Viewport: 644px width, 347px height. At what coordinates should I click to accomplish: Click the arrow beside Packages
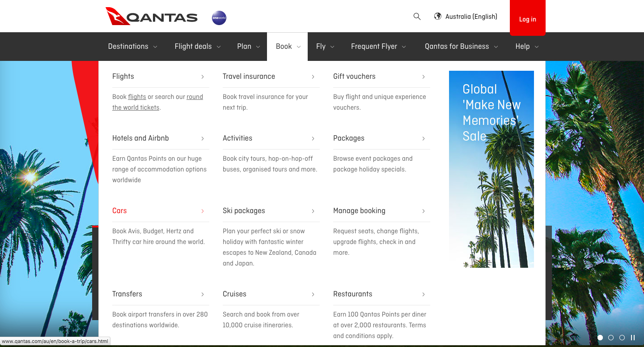coord(424,138)
